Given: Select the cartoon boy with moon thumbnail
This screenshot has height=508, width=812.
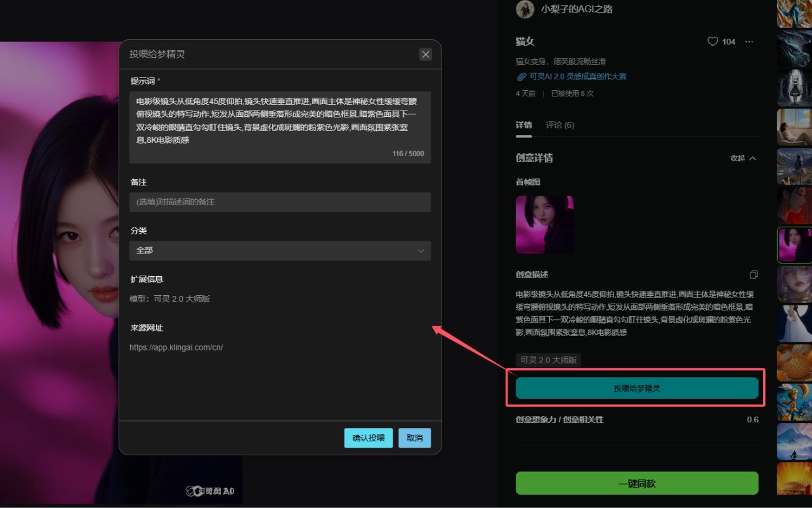Looking at the screenshot, I should coord(794,402).
